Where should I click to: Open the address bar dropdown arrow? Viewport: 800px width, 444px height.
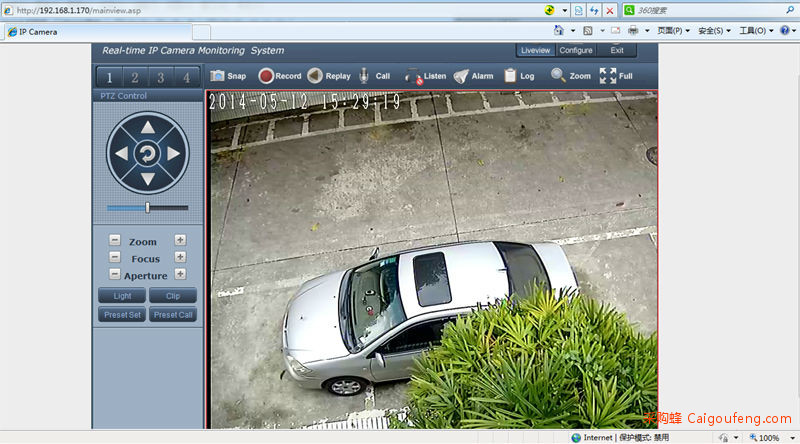(564, 10)
